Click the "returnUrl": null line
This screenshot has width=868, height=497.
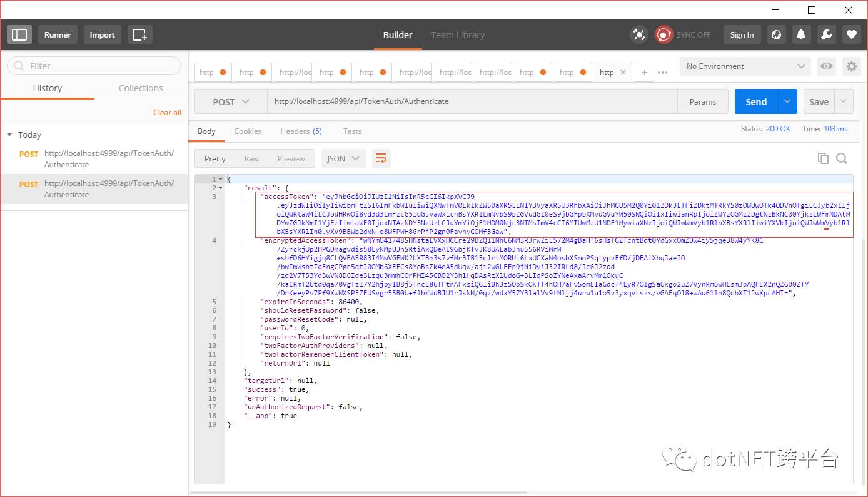coord(295,363)
